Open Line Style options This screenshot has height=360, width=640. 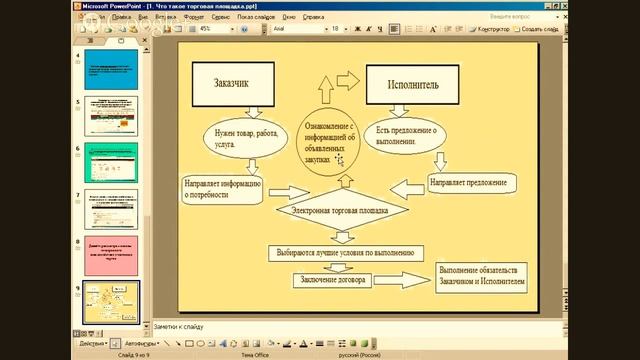pyautogui.click(x=319, y=344)
